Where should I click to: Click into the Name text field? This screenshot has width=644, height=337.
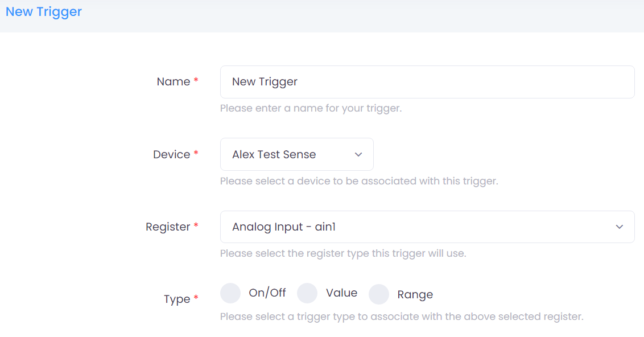[427, 82]
